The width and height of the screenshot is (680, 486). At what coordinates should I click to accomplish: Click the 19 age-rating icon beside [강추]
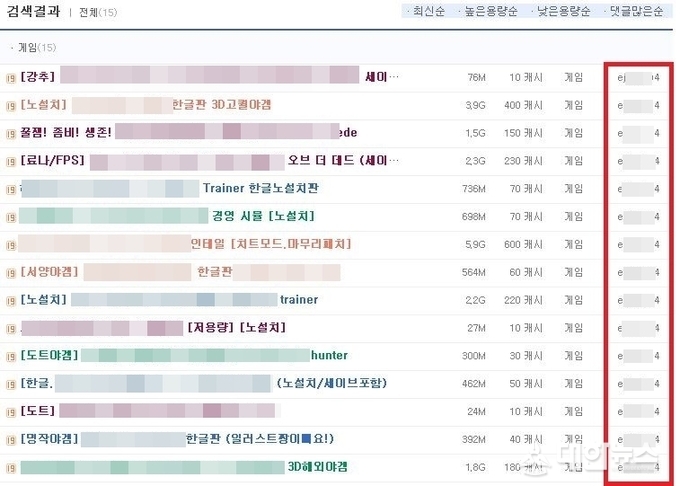click(11, 78)
